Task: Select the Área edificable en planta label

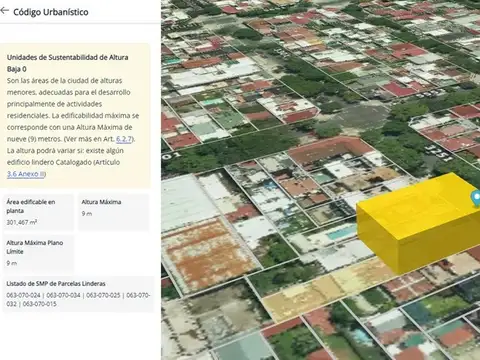Action: [x=31, y=206]
